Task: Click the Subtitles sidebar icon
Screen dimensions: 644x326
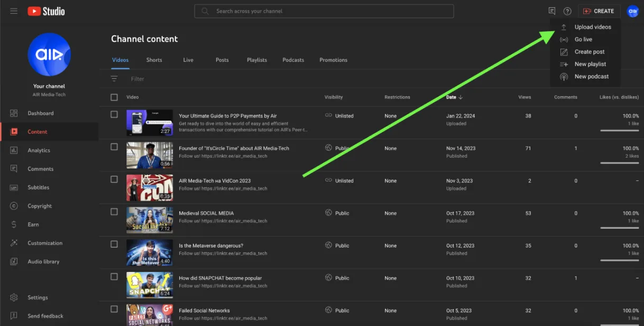Action: tap(14, 187)
